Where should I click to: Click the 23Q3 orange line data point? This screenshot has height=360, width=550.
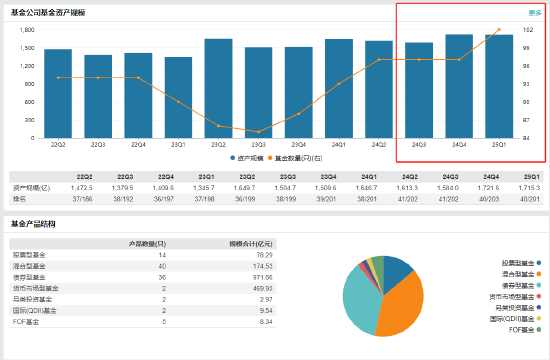click(259, 132)
